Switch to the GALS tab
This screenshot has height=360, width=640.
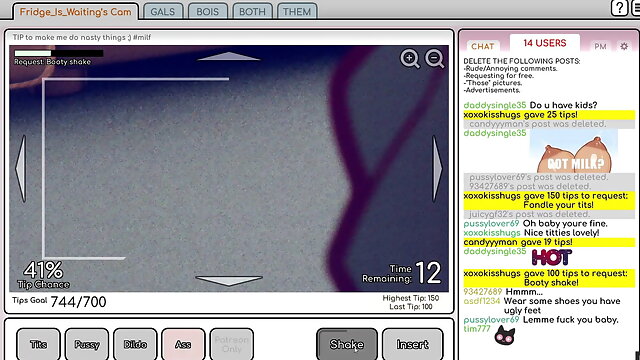tap(162, 11)
